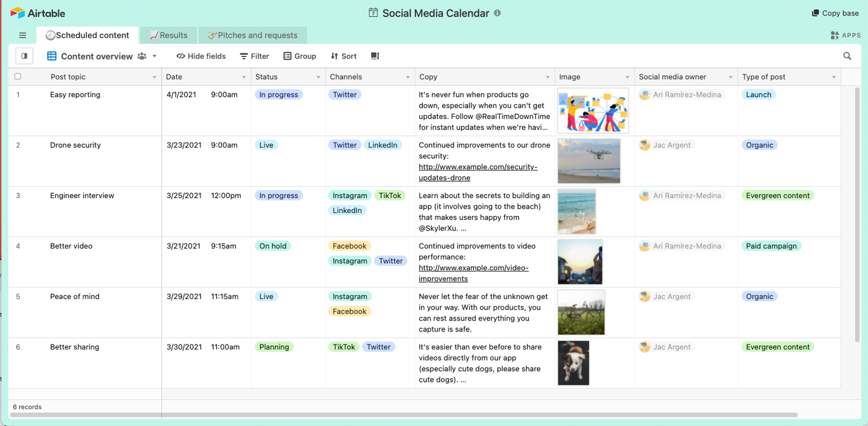Click the collaborators icon beside Content overview

pyautogui.click(x=142, y=56)
